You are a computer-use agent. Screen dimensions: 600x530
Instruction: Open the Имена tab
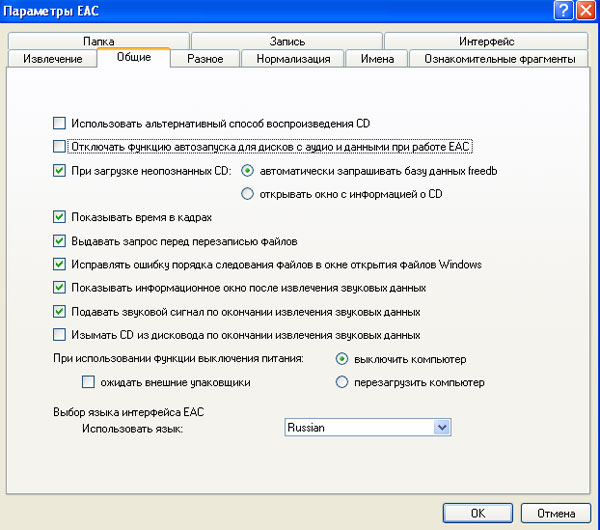(x=369, y=59)
